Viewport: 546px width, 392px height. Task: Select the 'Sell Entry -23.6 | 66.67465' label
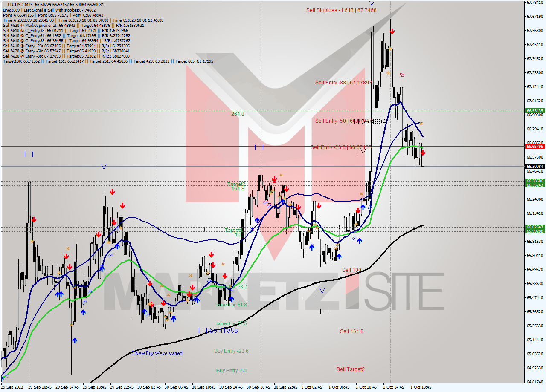coord(341,147)
